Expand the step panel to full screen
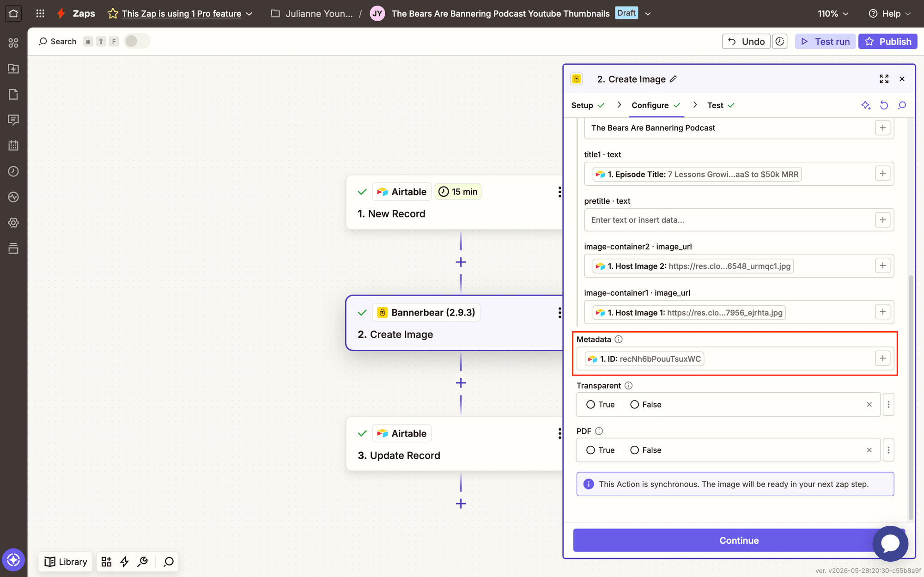Image resolution: width=924 pixels, height=577 pixels. [x=884, y=79]
